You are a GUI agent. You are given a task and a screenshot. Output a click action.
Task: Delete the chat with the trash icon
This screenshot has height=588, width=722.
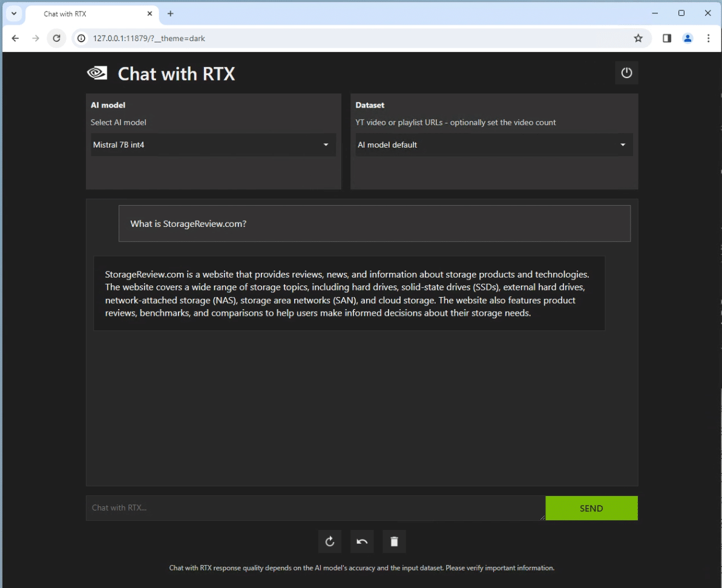pyautogui.click(x=394, y=541)
